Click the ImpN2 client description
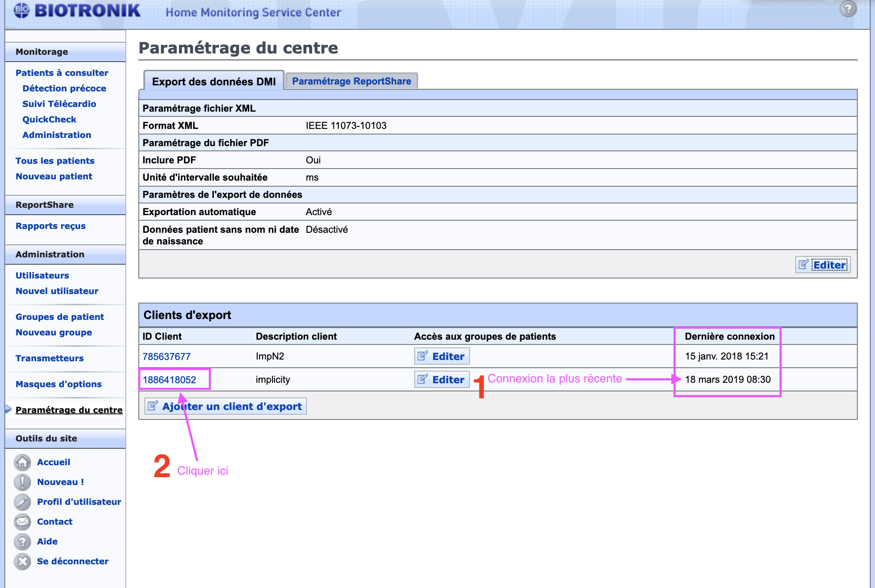 270,356
